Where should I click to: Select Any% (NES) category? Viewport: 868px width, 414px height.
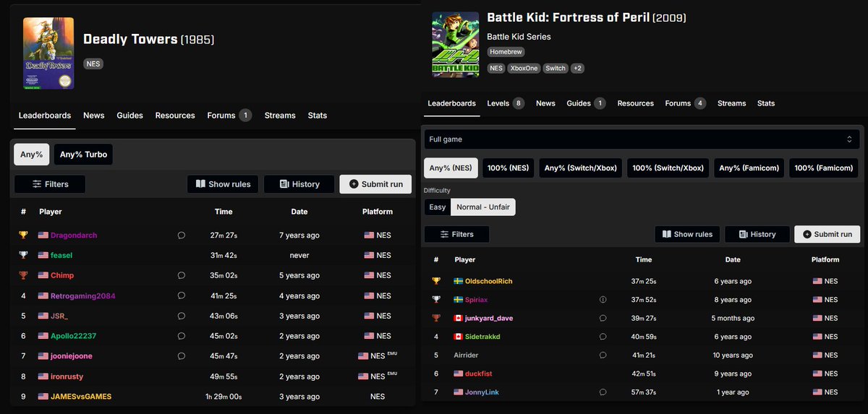(451, 168)
